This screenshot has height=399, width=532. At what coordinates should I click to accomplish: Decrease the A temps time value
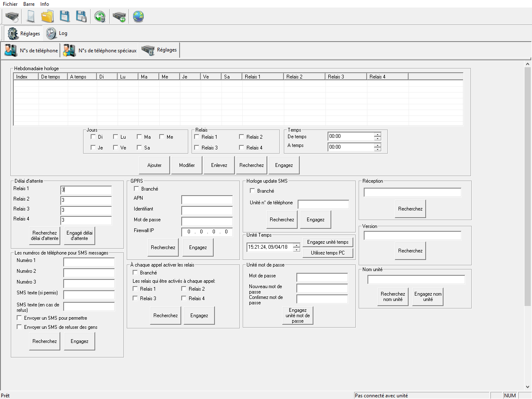tap(377, 149)
